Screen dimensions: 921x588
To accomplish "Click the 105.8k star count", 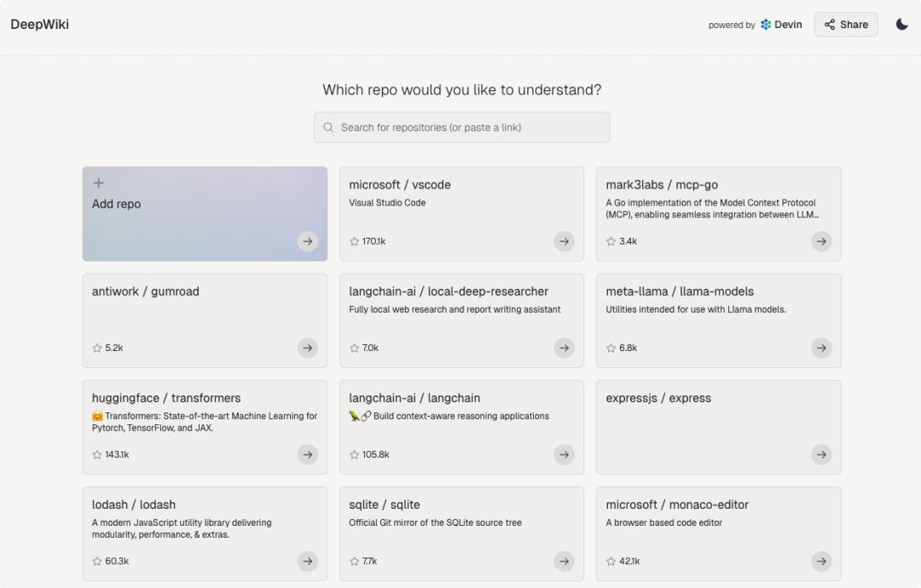I will pos(375,455).
